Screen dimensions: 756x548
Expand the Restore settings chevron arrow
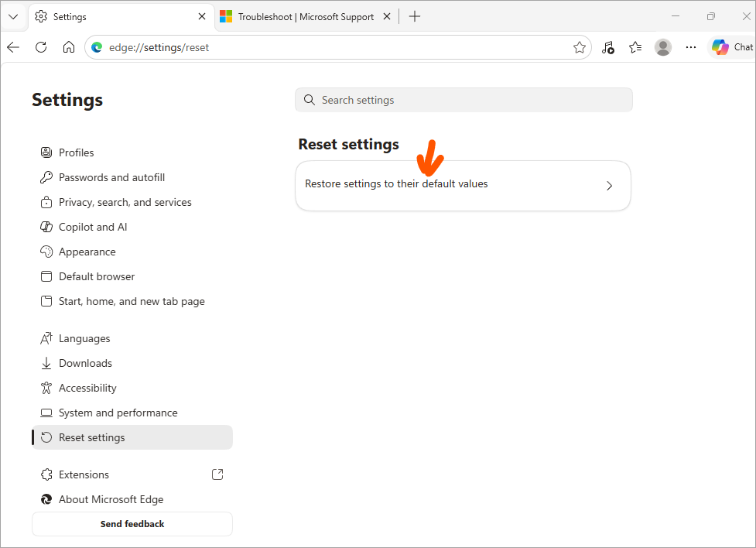(x=610, y=186)
